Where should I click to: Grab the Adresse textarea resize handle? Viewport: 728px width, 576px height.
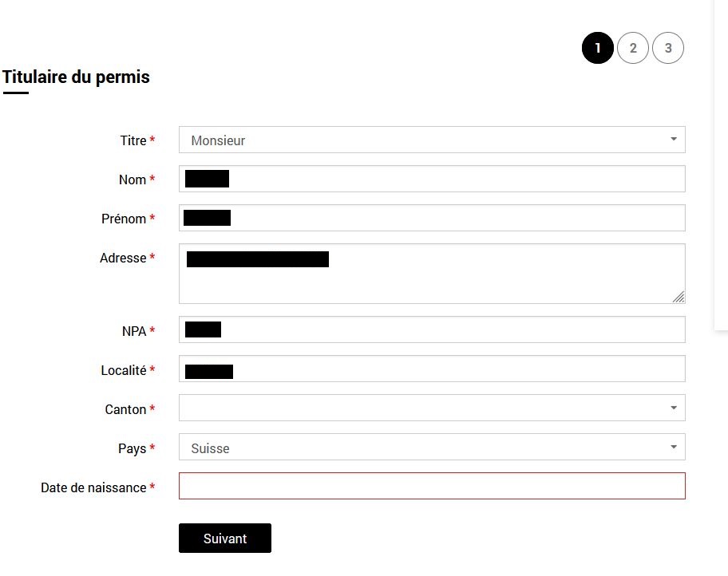tap(678, 297)
